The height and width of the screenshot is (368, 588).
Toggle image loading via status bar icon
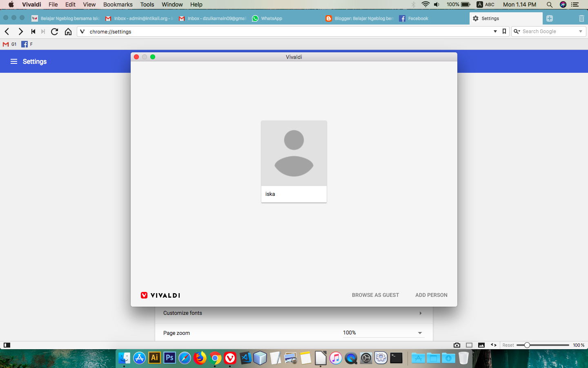[481, 345]
